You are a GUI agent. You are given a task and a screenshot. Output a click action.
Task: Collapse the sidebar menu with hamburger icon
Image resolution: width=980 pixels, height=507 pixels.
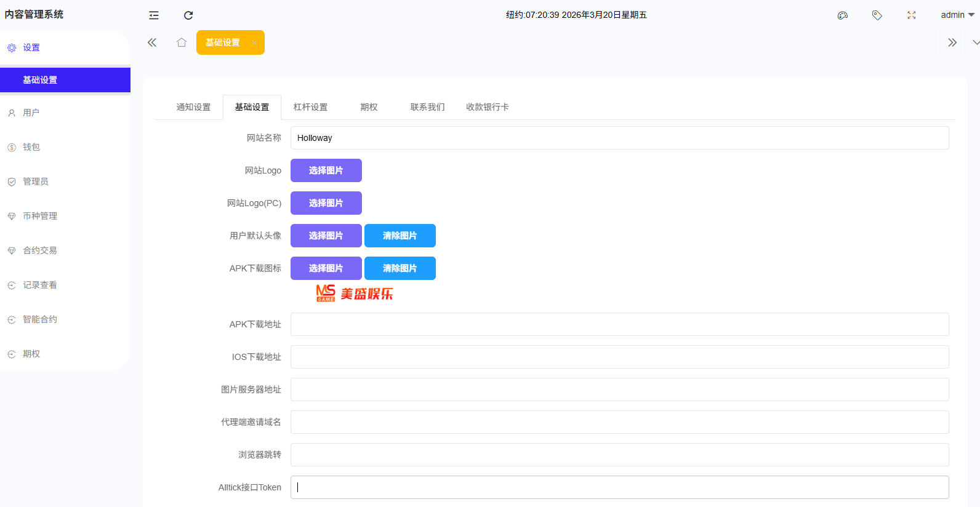(154, 15)
